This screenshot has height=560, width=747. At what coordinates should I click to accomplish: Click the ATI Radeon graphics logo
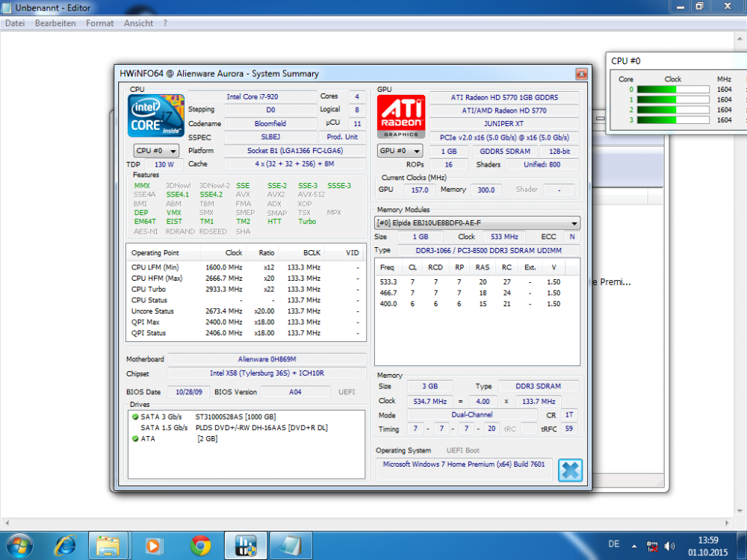coord(400,115)
